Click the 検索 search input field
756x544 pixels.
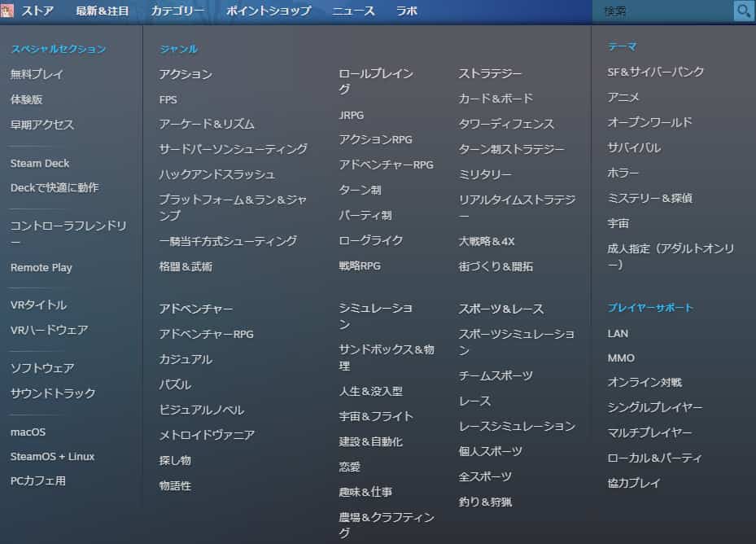664,11
